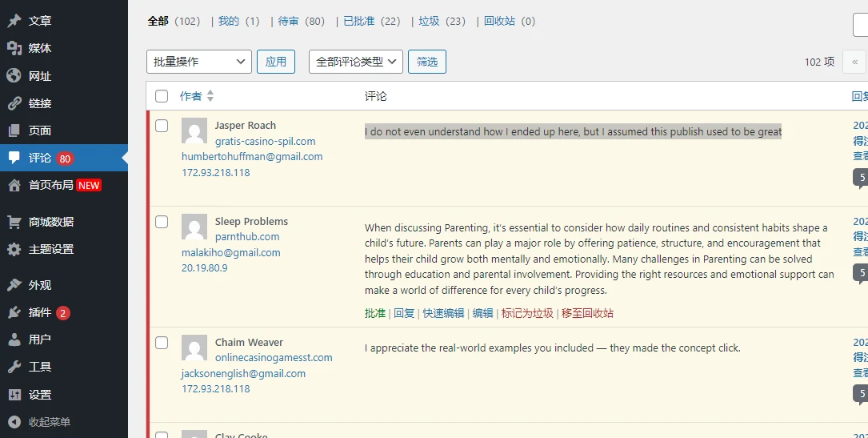Open the gratis-casino-spil.com author link

click(x=265, y=141)
